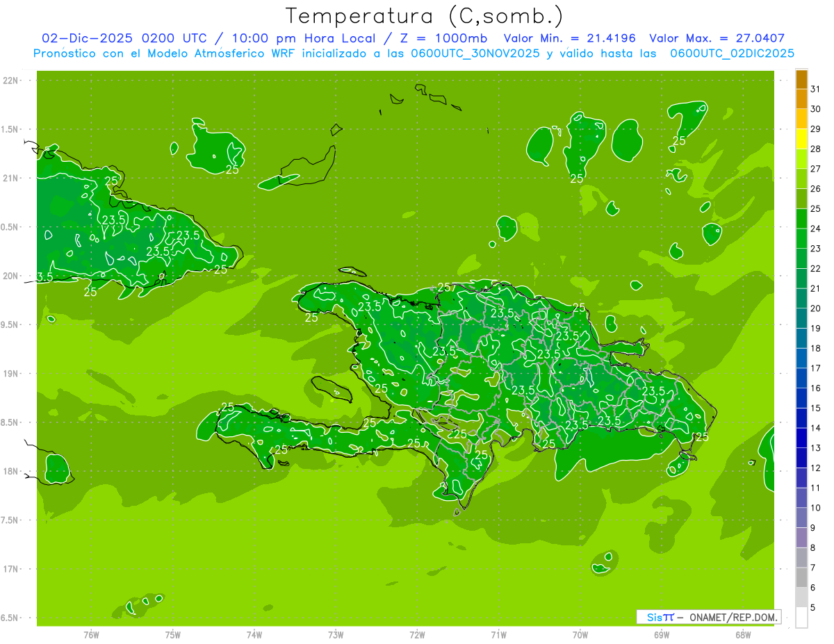The height and width of the screenshot is (644, 834).
Task: Select the 'Valor Min. = 21.4196' value
Action: tap(571, 38)
